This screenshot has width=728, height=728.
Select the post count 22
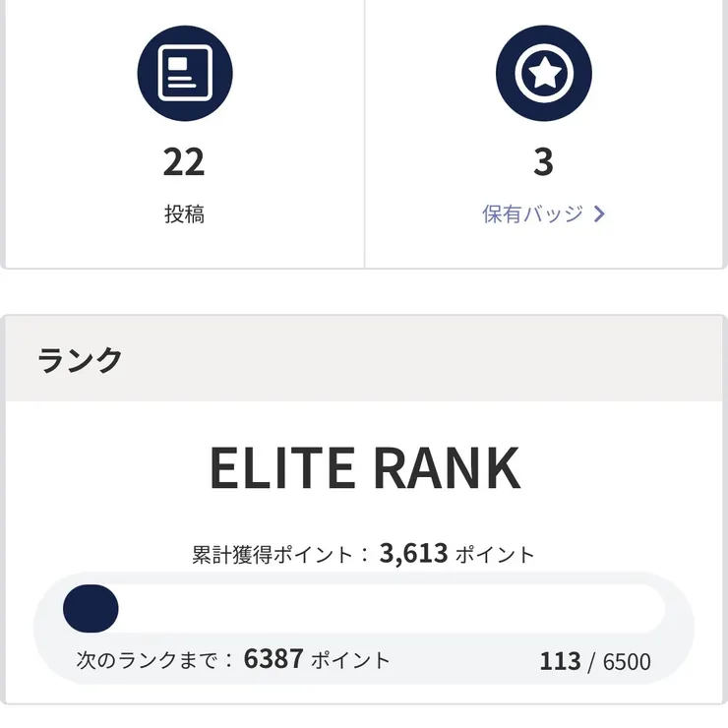(184, 162)
